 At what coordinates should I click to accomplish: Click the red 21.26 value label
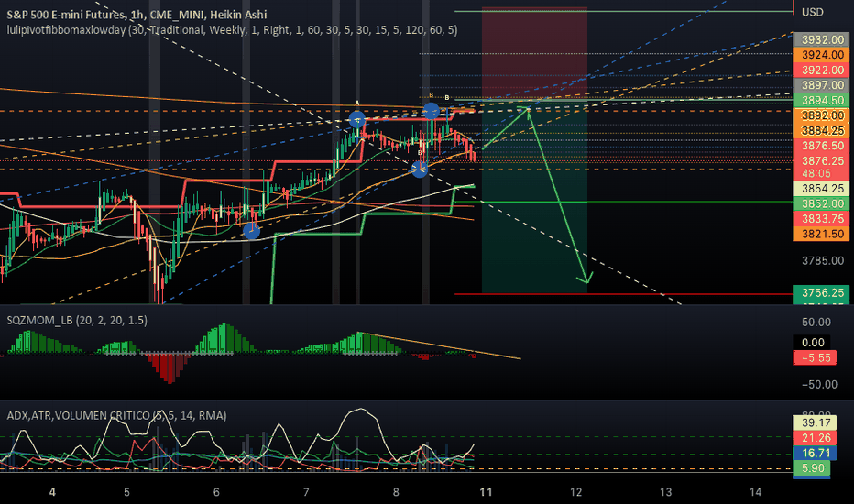click(815, 438)
